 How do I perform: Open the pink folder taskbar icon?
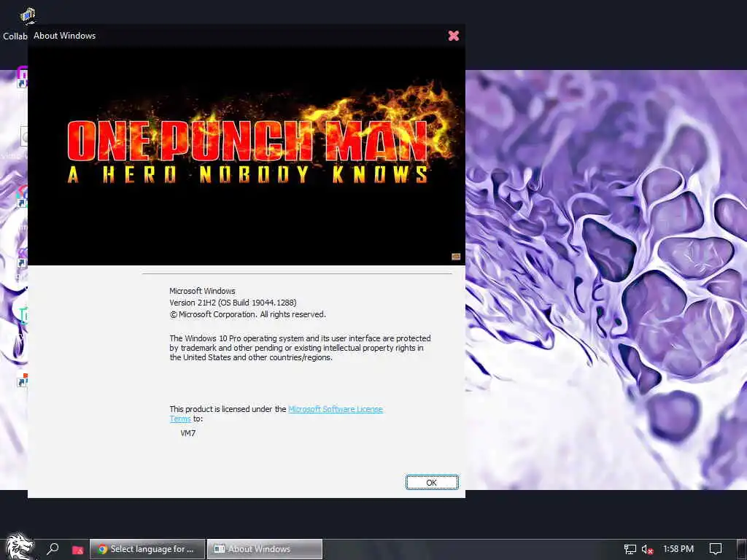77,550
